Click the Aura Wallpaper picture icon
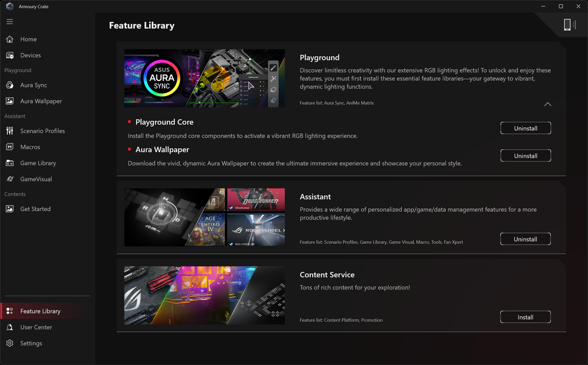Viewport: 588px width, 365px height. (x=10, y=101)
